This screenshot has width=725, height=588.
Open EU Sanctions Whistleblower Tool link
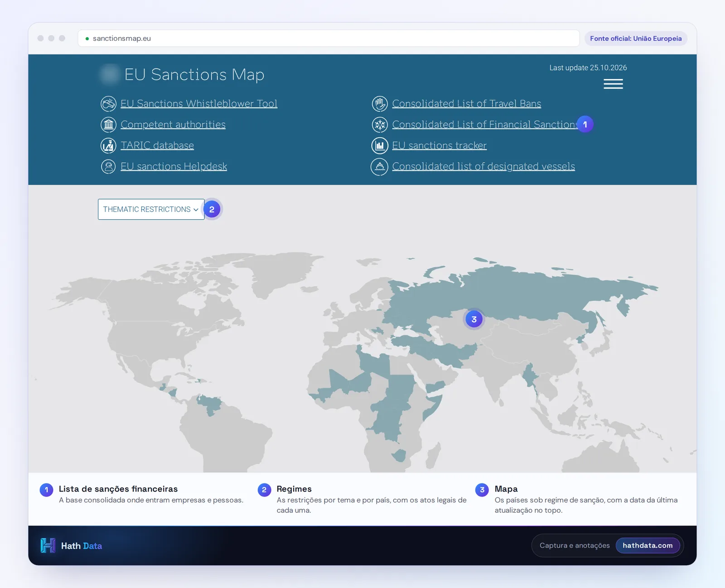click(199, 104)
